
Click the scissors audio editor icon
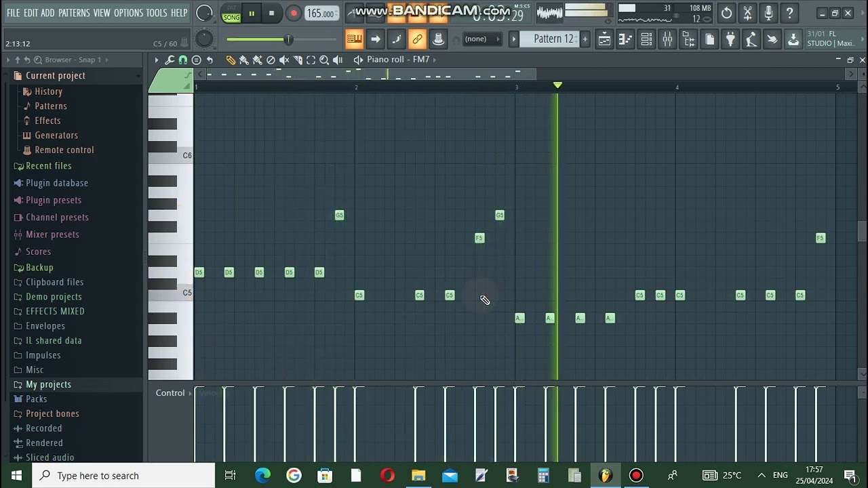[747, 13]
